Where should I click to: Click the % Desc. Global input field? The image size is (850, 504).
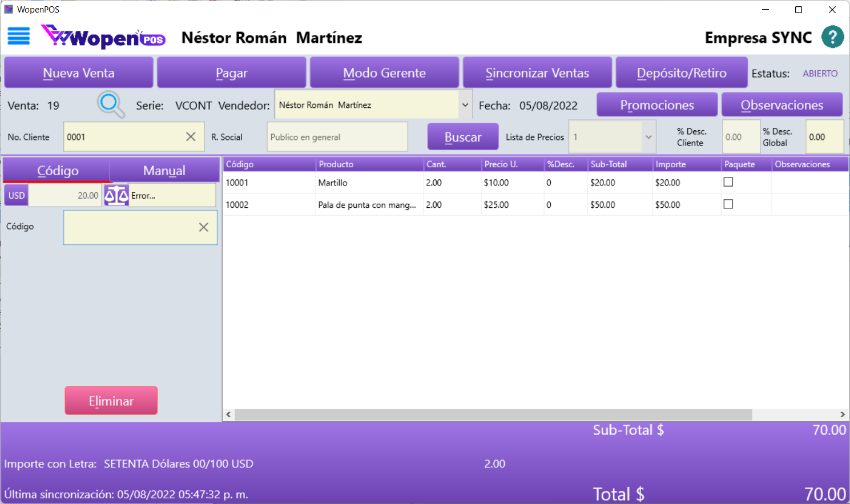pos(824,137)
